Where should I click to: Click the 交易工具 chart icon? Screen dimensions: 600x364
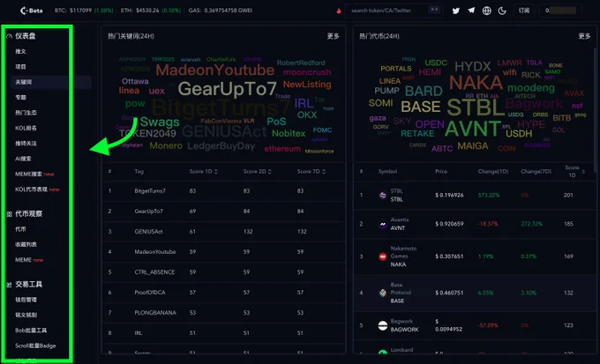pyautogui.click(x=9, y=285)
